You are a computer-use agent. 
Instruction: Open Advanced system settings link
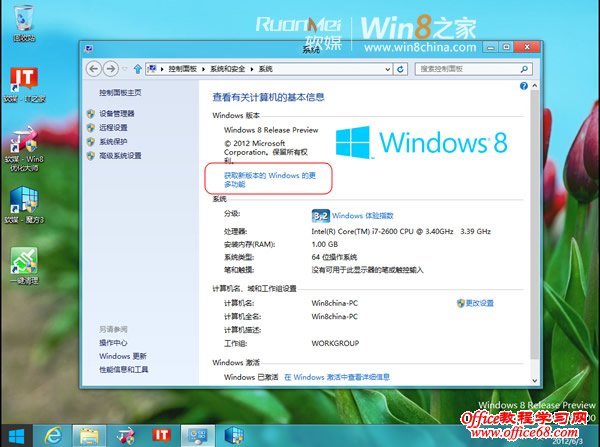click(x=120, y=155)
